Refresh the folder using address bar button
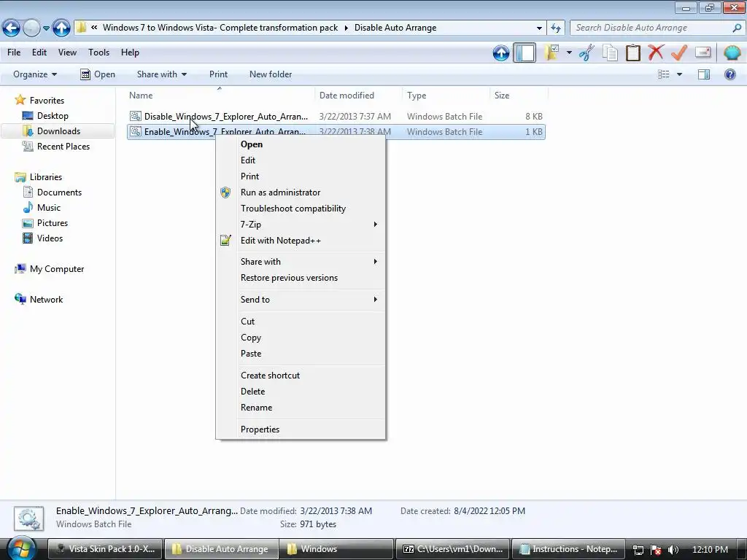 (556, 28)
